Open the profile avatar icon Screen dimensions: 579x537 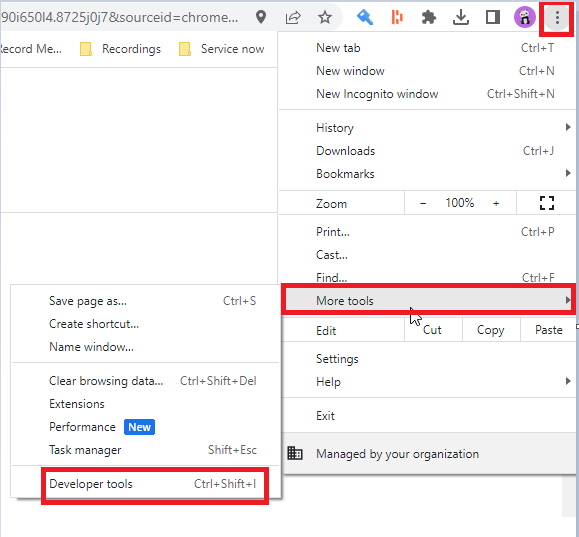(525, 17)
